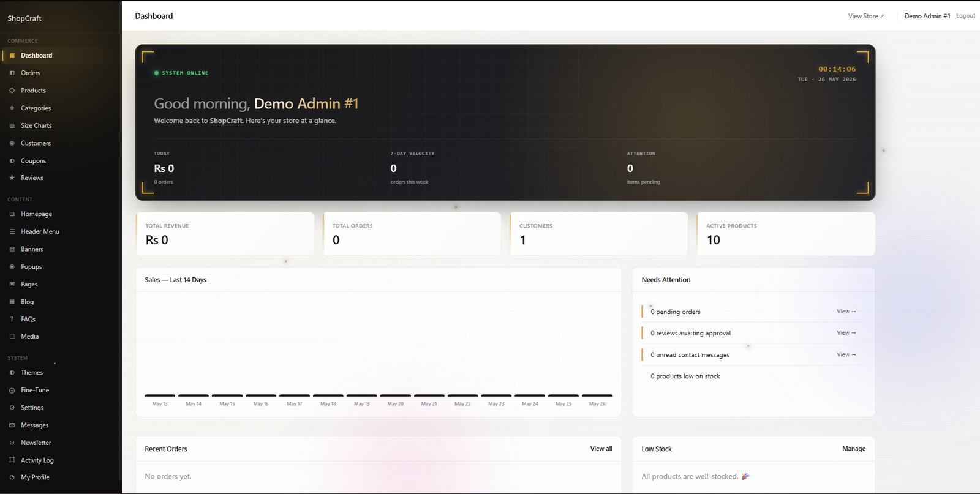Click the Logout link
The image size is (980, 494).
pos(965,16)
